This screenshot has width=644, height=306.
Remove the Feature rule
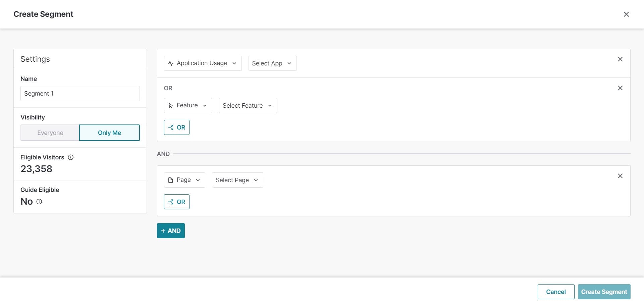coord(620,88)
